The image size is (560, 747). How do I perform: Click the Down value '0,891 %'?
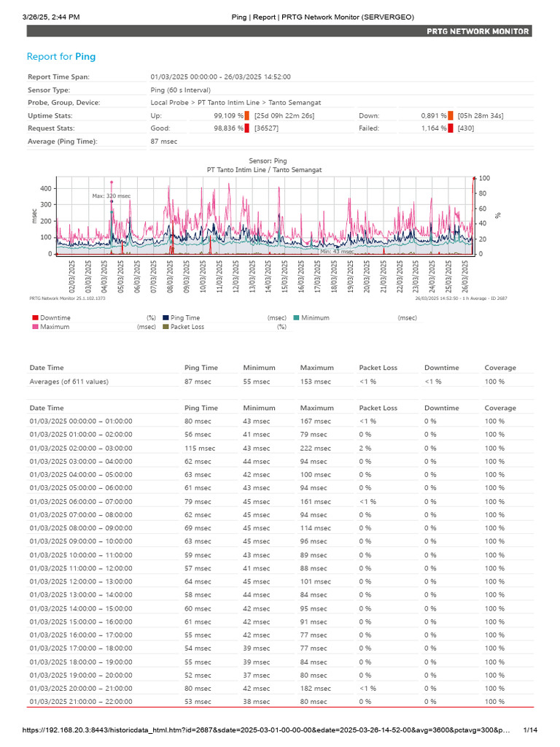[x=434, y=116]
